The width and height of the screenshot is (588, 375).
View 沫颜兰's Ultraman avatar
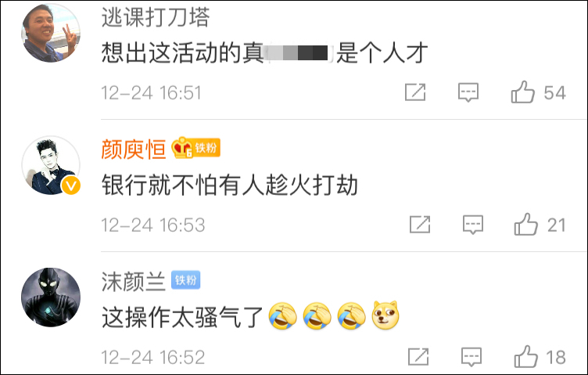coord(51,297)
